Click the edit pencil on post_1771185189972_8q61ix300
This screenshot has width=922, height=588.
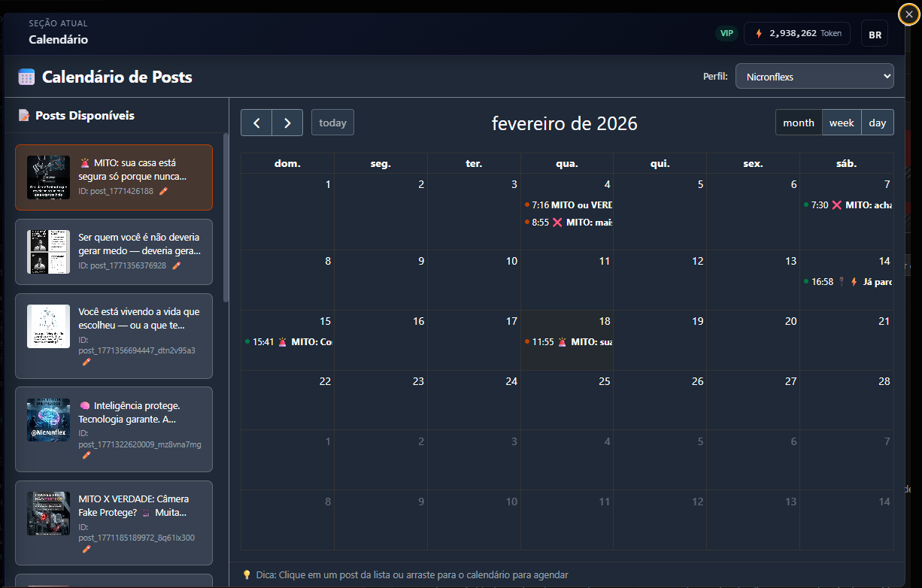(86, 548)
